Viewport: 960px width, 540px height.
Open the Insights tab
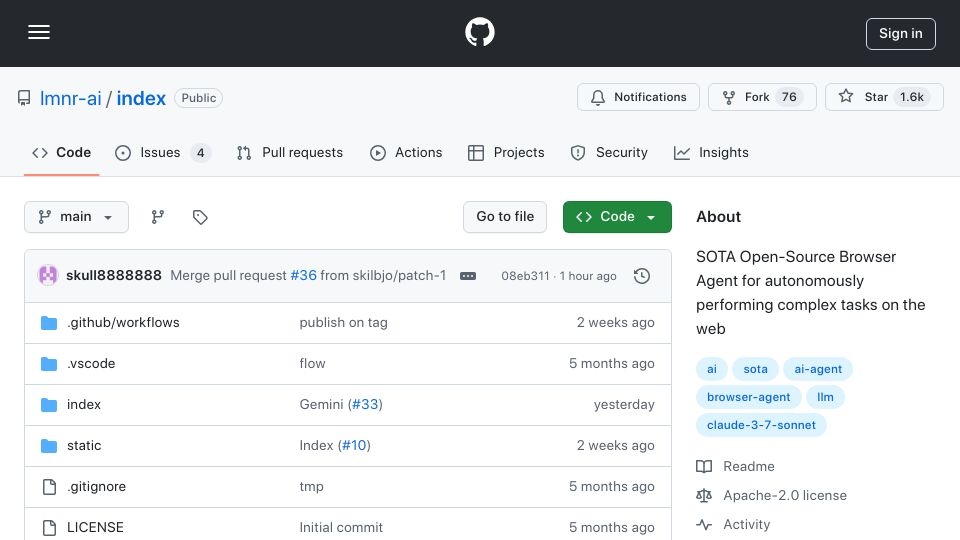pyautogui.click(x=711, y=152)
